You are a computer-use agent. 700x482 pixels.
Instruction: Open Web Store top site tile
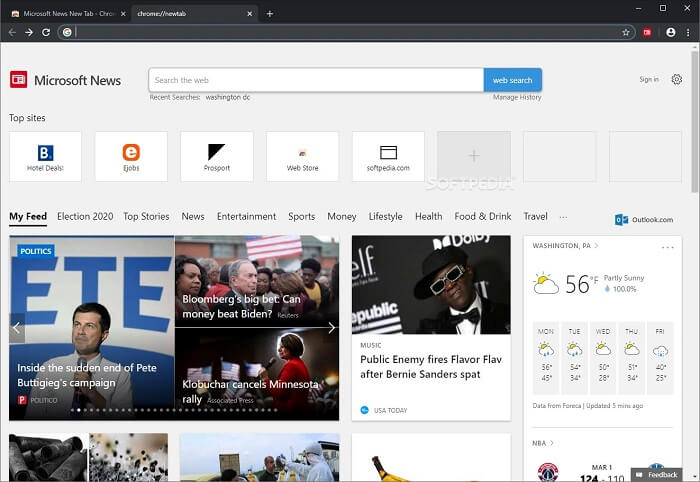[x=303, y=156]
